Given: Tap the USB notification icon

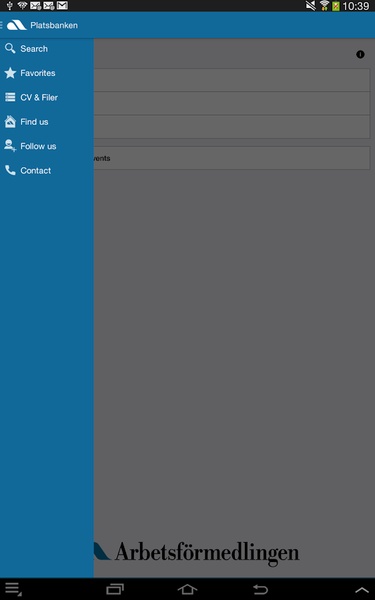Looking at the screenshot, I should coord(10,5).
